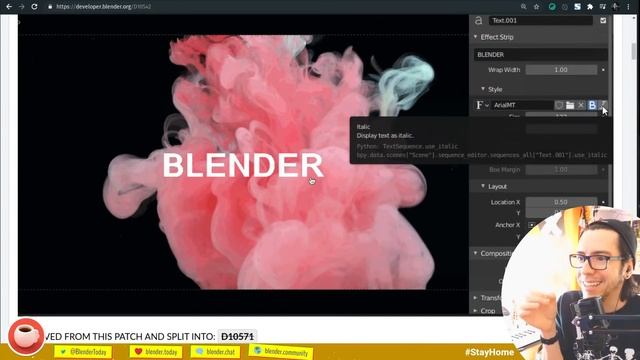Open the browser three-dot menu
Viewport: 640px width, 360px height.
pos(628,7)
